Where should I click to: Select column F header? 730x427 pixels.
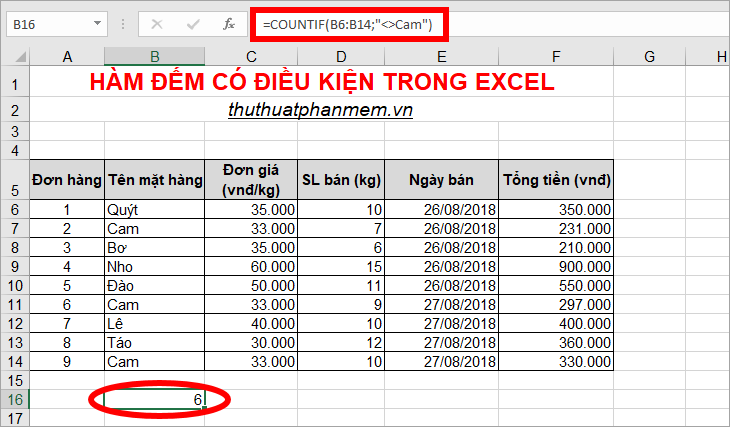point(556,57)
